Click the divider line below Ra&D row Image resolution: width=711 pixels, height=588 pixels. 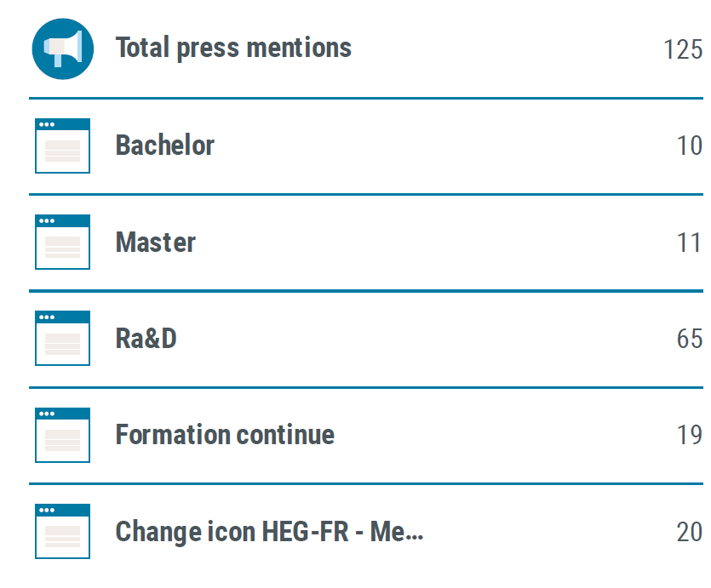point(366,387)
